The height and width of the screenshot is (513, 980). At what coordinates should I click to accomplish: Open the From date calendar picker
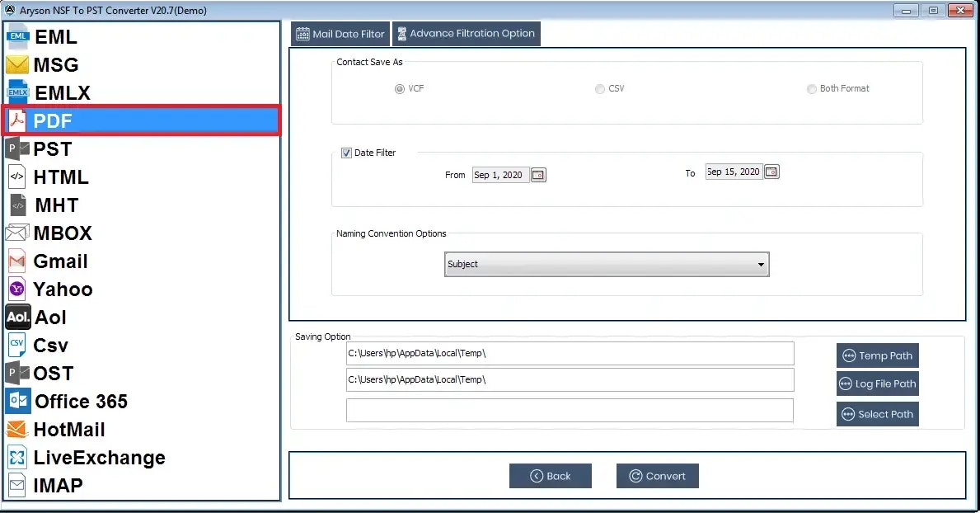(538, 175)
